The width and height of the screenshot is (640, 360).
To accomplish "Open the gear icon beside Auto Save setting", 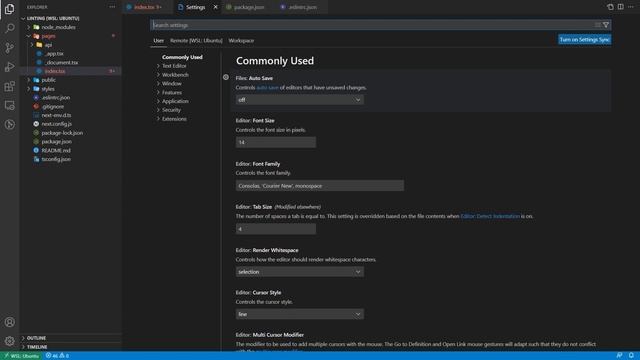I will pyautogui.click(x=226, y=77).
